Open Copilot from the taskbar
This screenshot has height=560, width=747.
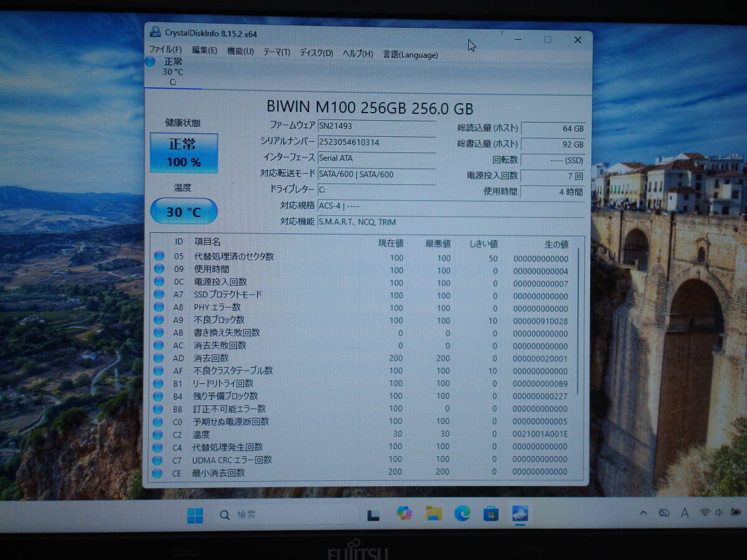click(405, 513)
